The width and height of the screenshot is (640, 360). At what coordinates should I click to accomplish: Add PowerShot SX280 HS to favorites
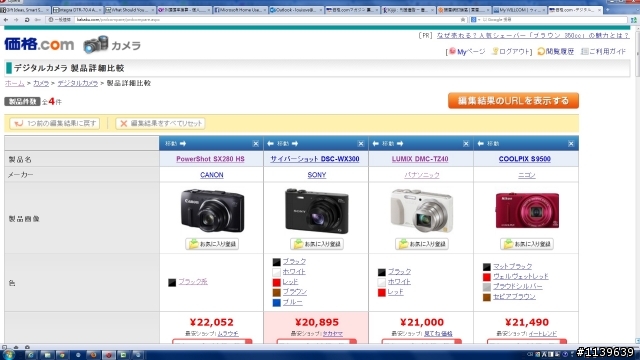(212, 244)
